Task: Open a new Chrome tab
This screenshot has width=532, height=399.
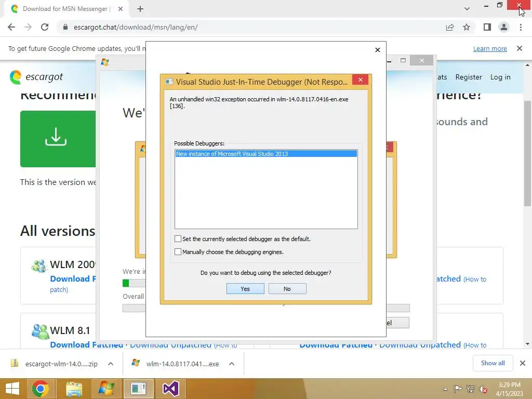Action: click(x=140, y=9)
